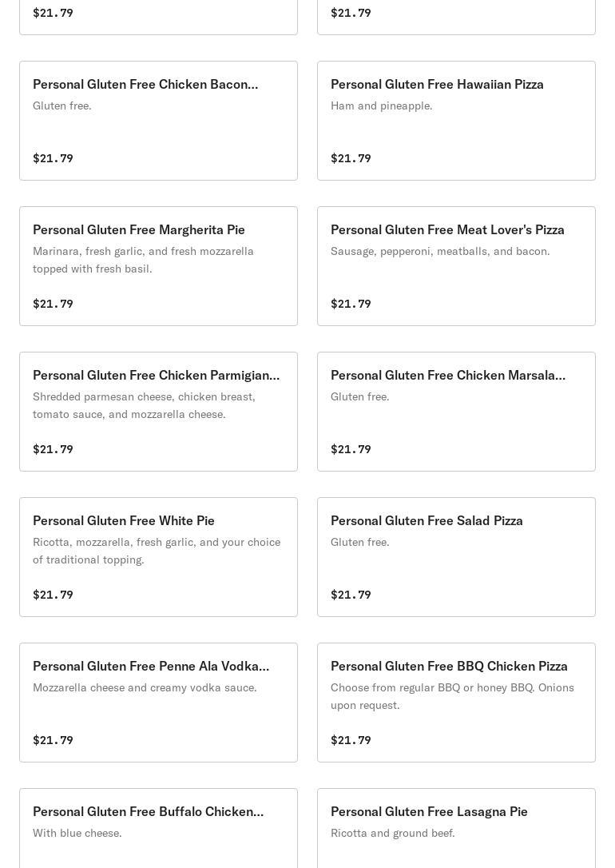Click the White Pie ricotta description
Image resolution: width=615 pixels, height=868 pixels.
pyautogui.click(x=157, y=551)
